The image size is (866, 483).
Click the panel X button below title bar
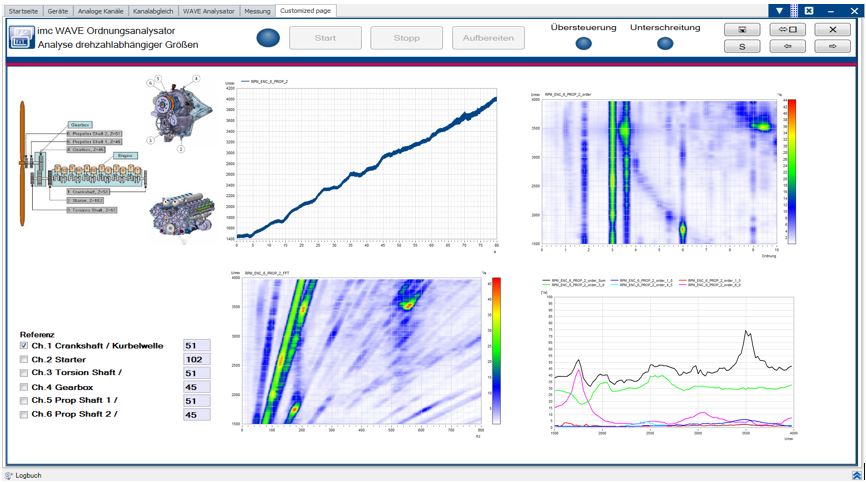click(x=832, y=29)
